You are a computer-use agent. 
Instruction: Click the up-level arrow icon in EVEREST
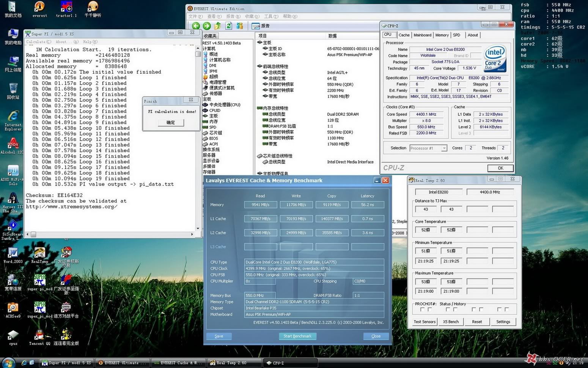click(218, 26)
